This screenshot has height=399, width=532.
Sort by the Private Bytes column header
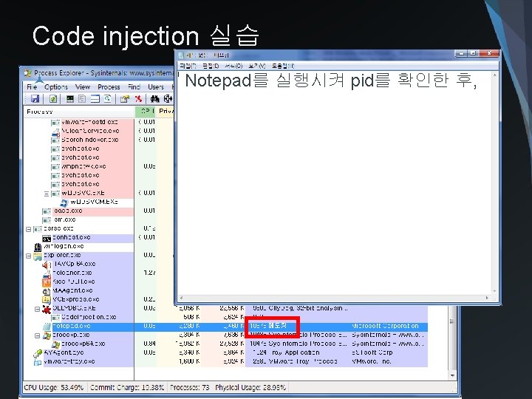[166, 112]
